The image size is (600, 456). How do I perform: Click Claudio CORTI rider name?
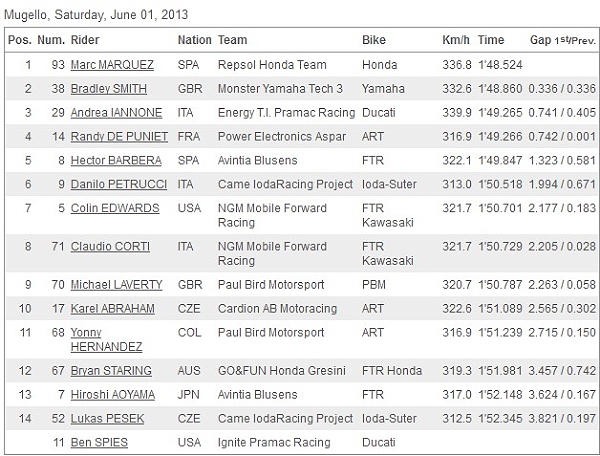click(110, 246)
